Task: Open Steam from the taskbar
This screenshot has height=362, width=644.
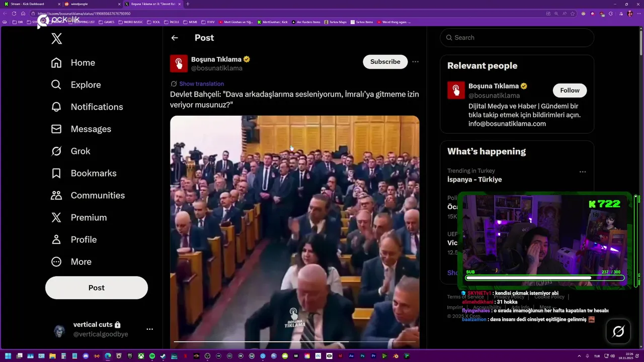Action: click(163, 356)
